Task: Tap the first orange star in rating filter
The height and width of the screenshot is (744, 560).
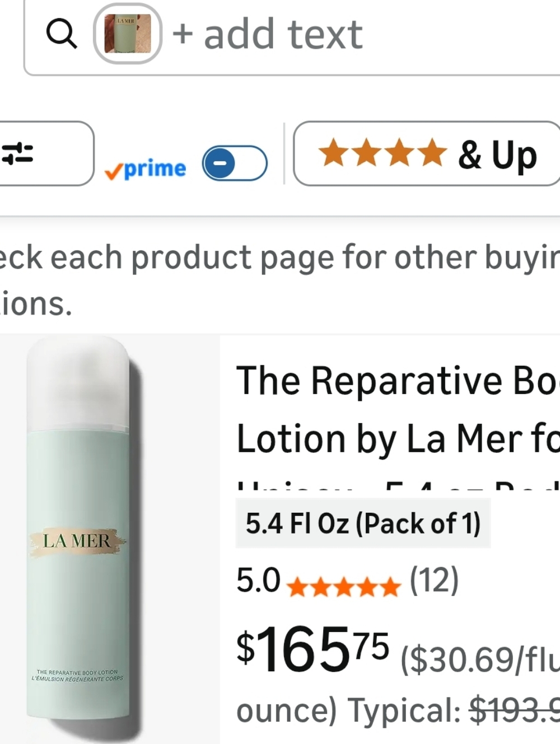Action: coord(333,153)
